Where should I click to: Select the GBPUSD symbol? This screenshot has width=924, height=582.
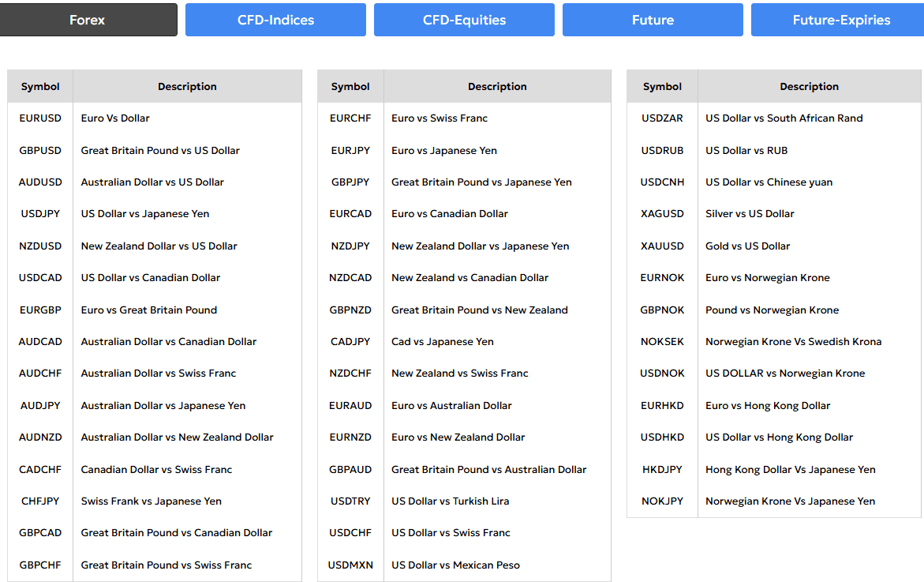click(40, 150)
